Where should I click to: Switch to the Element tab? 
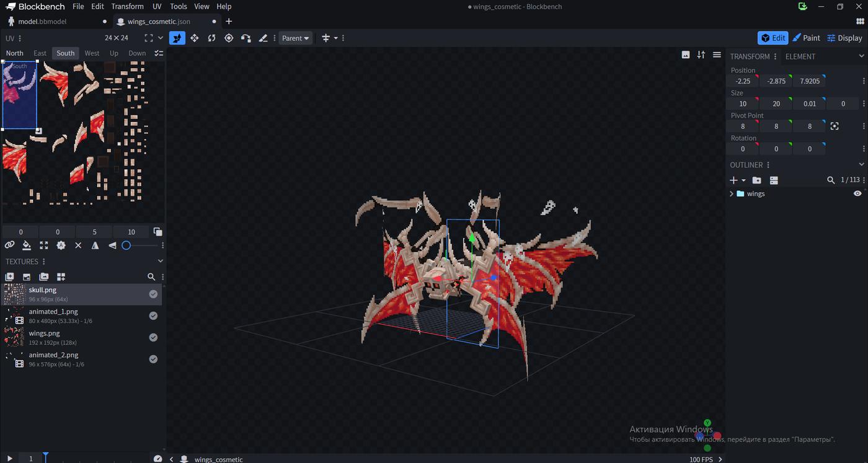[x=800, y=56]
